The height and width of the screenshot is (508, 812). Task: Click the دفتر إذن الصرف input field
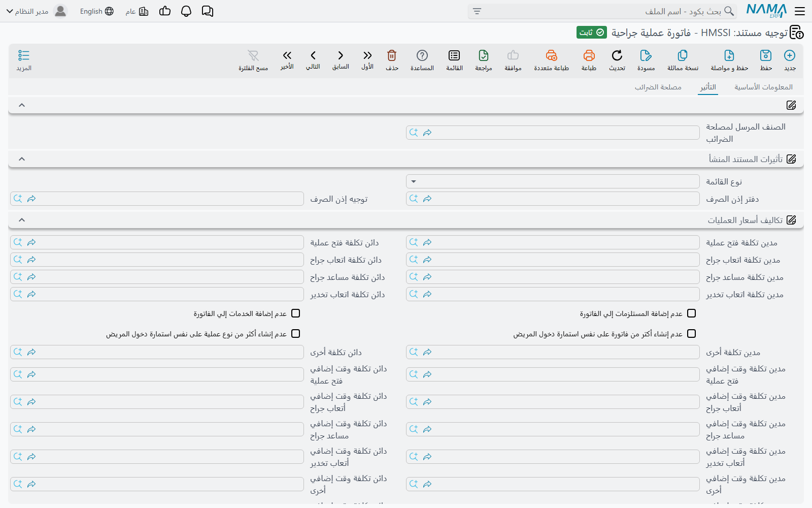tap(553, 199)
